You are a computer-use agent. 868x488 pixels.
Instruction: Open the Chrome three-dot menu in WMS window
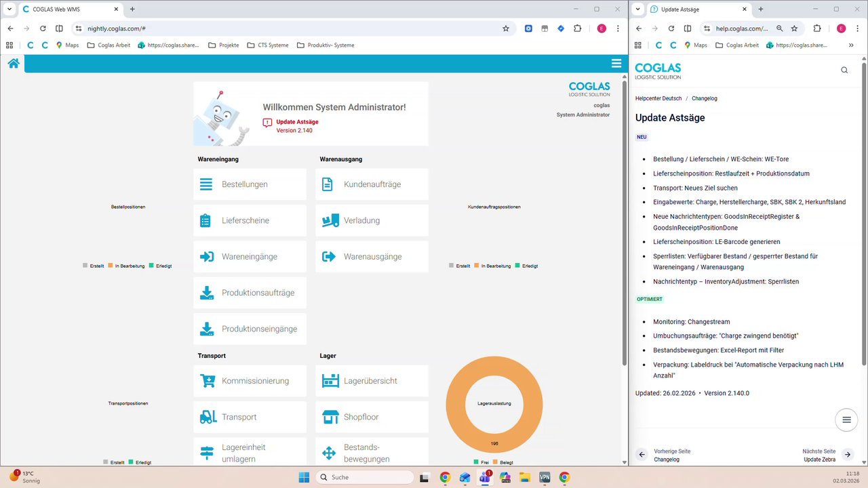click(x=618, y=28)
